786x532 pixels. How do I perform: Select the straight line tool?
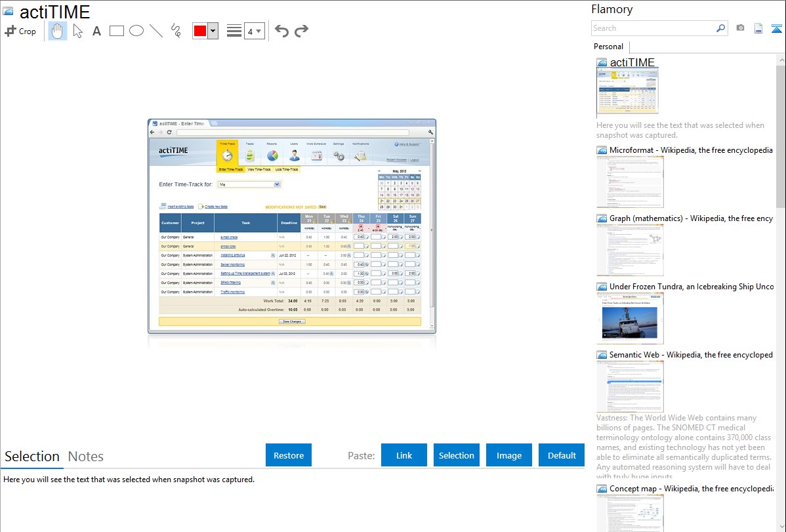point(156,31)
